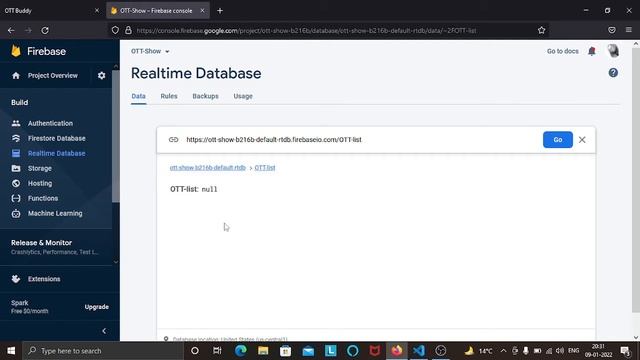Screen dimensions: 640x360
Task: Click the Upgrade plan button
Action: pos(97,307)
